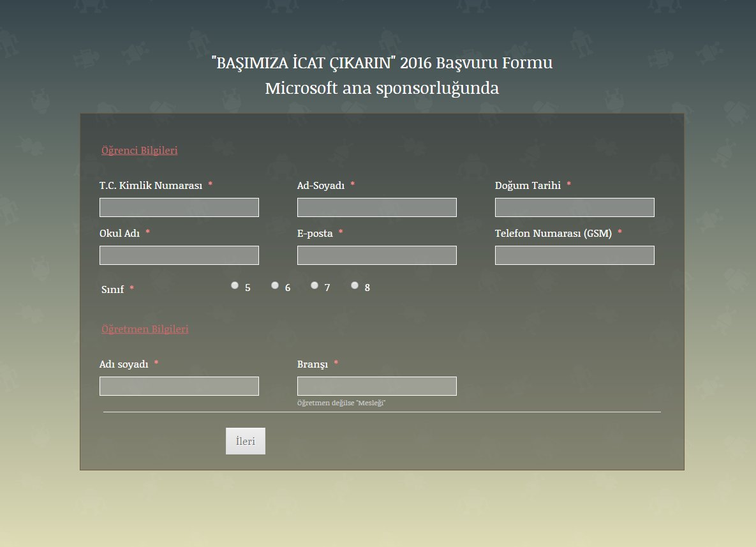Click the Doğum Tarihi input field

point(574,207)
